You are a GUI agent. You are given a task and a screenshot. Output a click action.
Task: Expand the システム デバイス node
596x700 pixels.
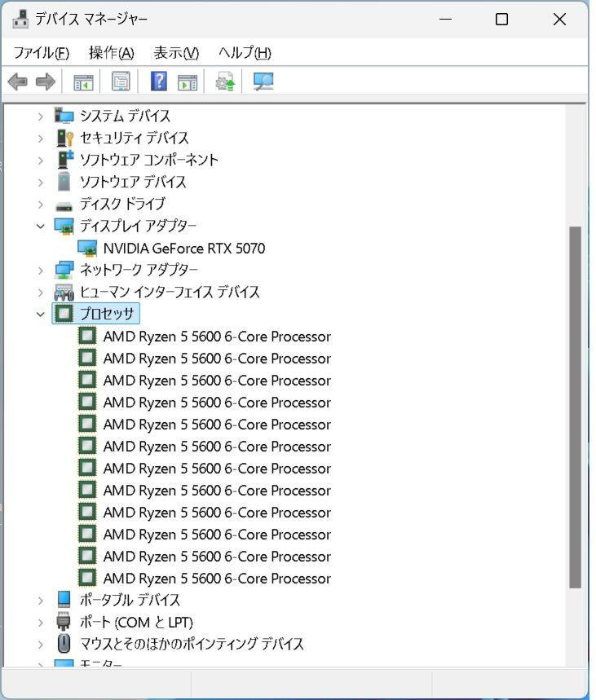41,117
